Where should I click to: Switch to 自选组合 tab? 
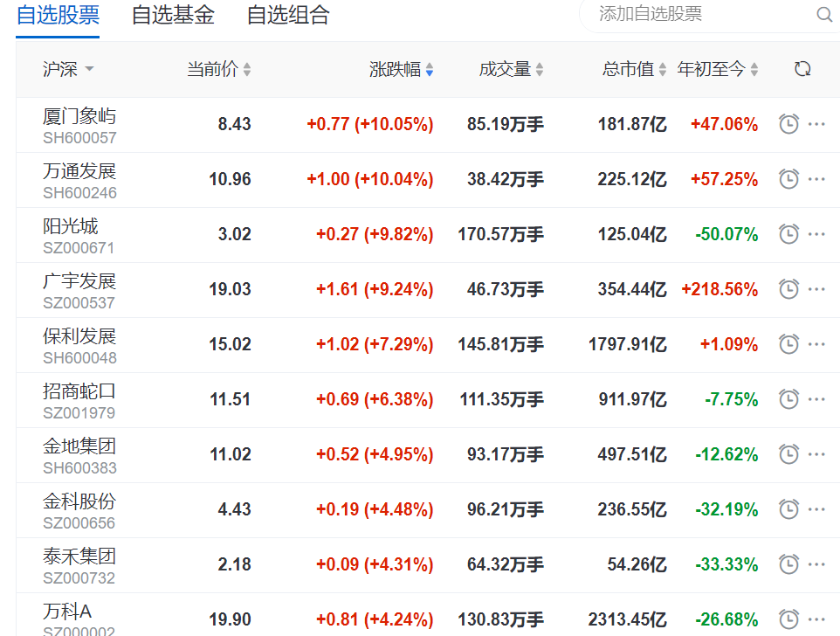tap(288, 15)
